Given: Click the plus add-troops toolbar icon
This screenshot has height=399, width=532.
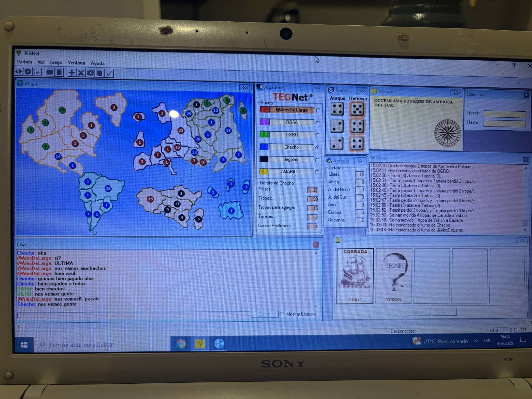Looking at the screenshot, I should [71, 73].
